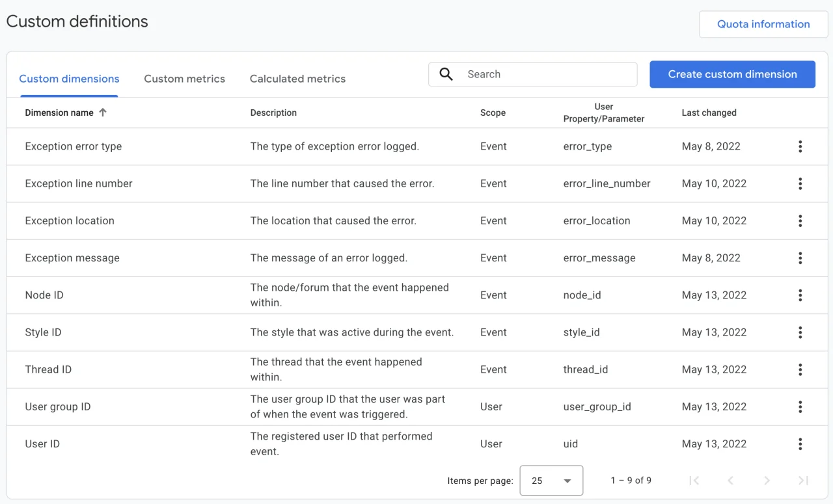Open Quota information
The height and width of the screenshot is (504, 833).
click(x=763, y=24)
